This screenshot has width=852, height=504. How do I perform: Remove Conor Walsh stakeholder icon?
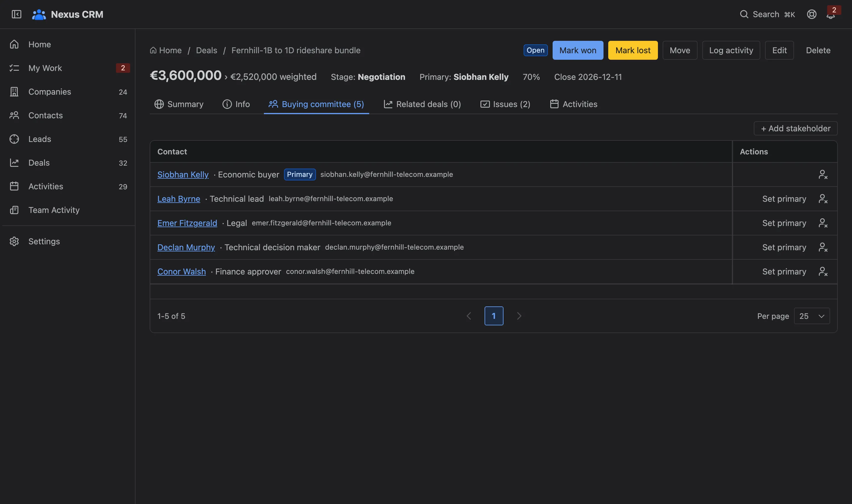pyautogui.click(x=823, y=272)
